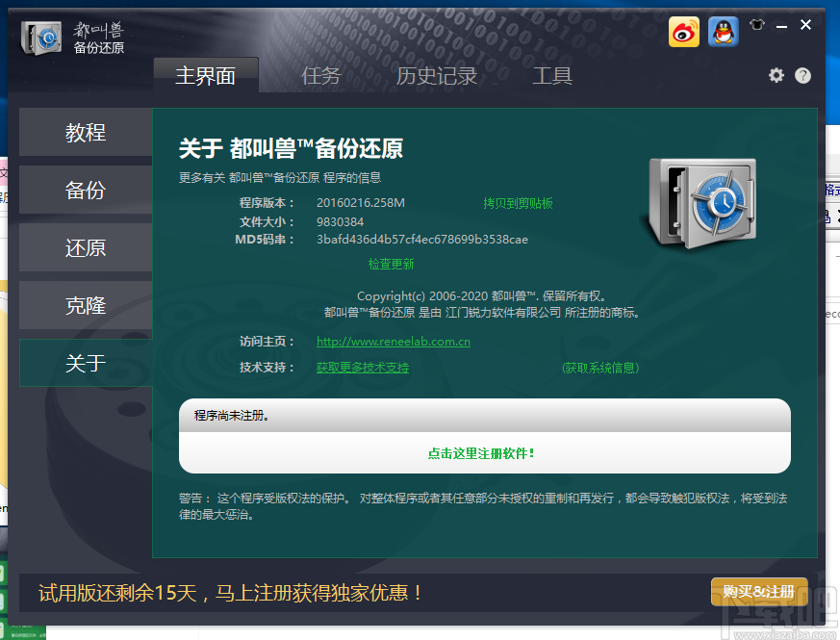The height and width of the screenshot is (640, 840).
Task: Click the 购买&注册 button
Action: [759, 592]
